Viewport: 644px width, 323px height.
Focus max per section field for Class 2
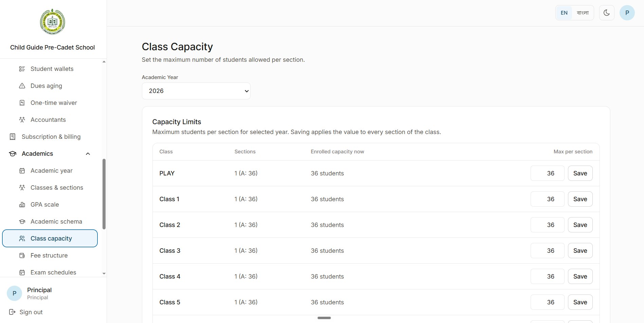tap(547, 225)
